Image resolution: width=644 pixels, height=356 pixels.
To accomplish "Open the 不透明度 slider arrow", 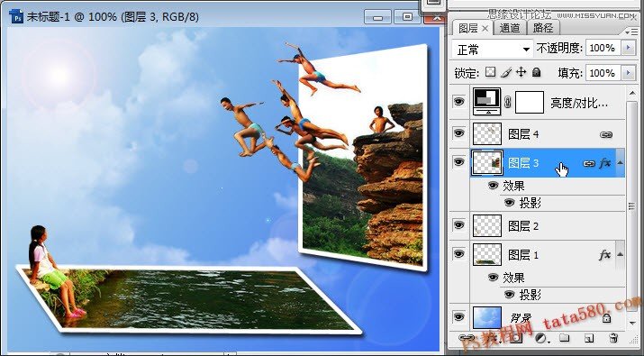I will [628, 48].
